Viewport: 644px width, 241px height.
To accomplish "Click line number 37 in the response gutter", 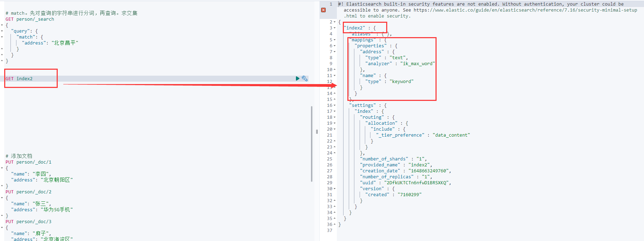I will (x=330, y=230).
